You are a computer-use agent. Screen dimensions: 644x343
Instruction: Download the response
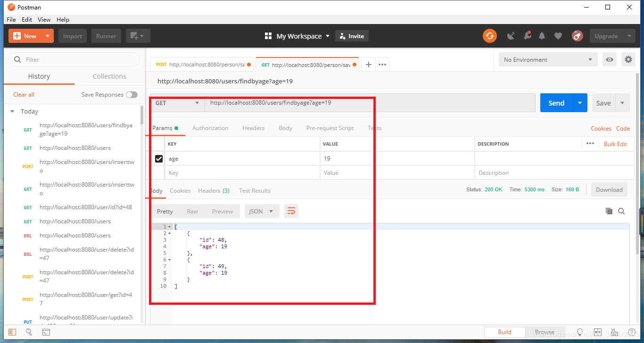pos(609,189)
